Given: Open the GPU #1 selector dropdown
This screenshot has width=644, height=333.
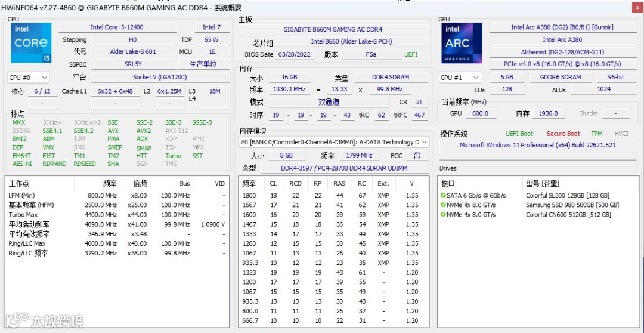Looking at the screenshot, I should tap(460, 78).
